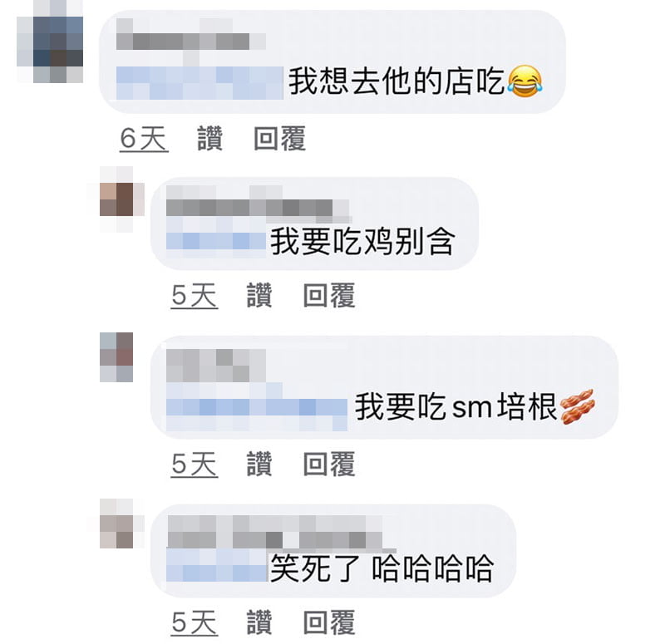Open the 5天 timestamp under the sm培根 comment
This screenshot has width=665, height=644.
(x=195, y=465)
